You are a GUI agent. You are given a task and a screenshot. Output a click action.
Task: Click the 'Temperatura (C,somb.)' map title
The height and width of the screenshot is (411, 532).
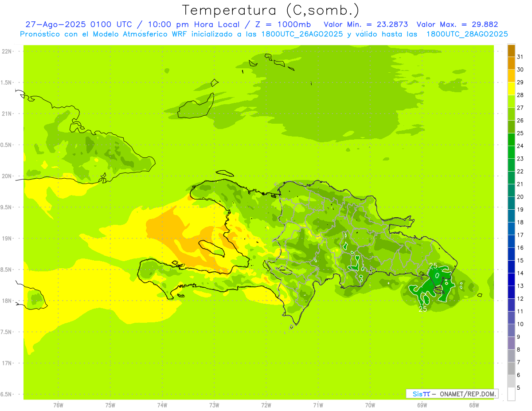pyautogui.click(x=270, y=10)
